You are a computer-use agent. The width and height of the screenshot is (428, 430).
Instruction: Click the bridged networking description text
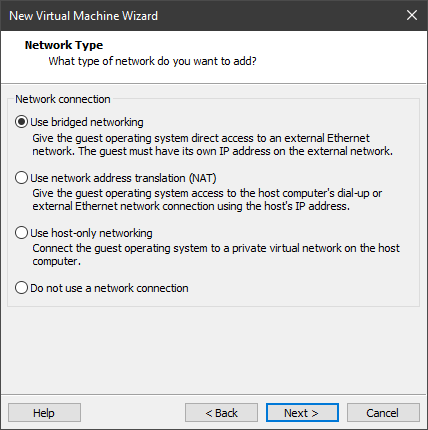(212, 145)
